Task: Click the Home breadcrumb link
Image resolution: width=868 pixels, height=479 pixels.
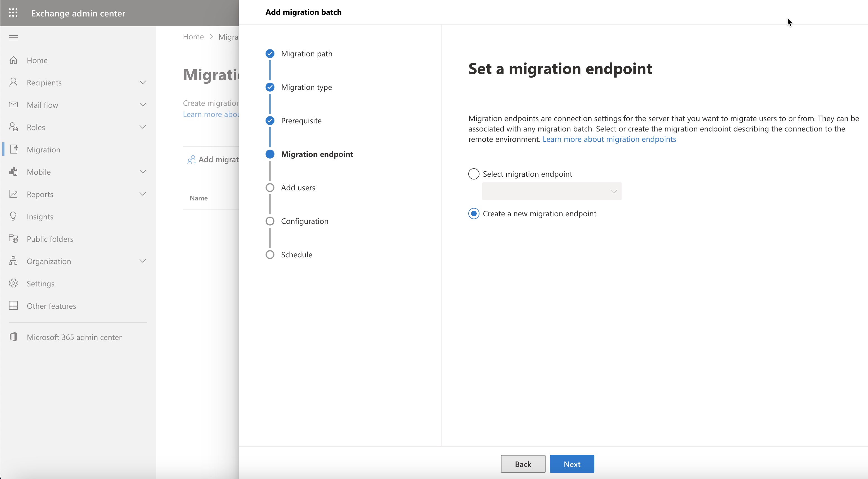Action: [x=193, y=37]
